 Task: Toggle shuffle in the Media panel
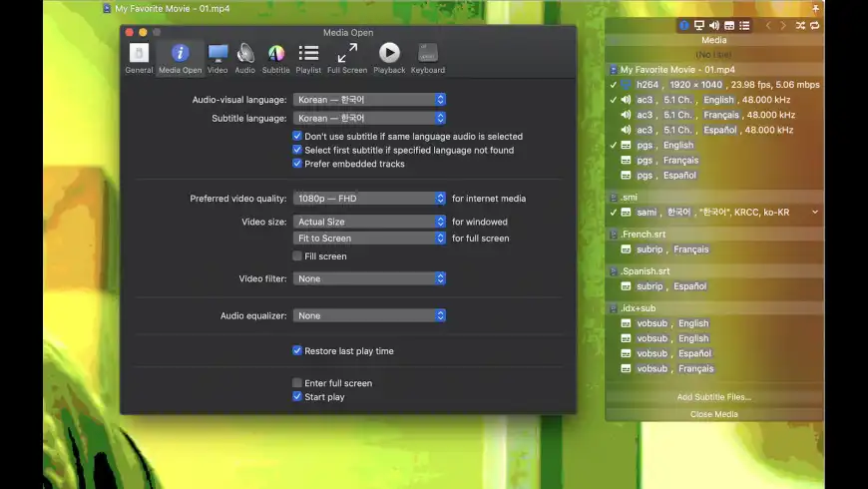click(x=800, y=26)
